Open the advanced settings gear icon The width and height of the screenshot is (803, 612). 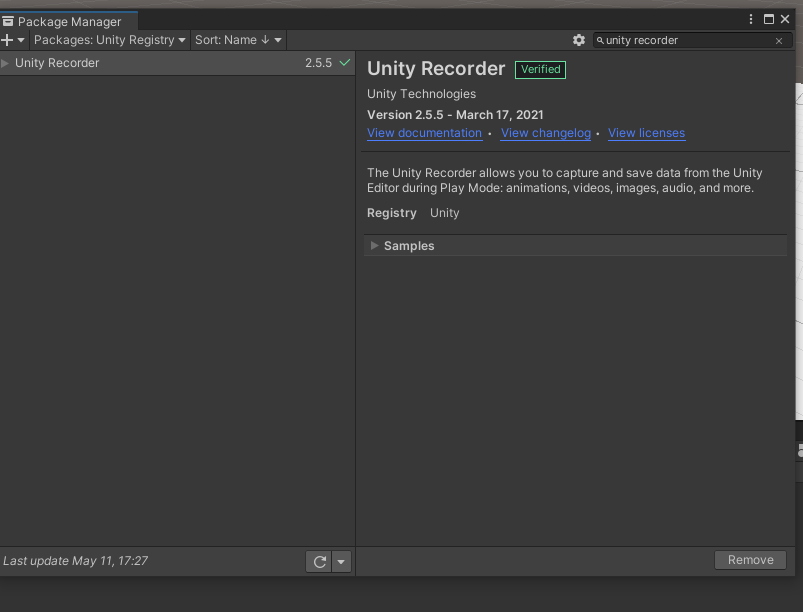[x=579, y=40]
